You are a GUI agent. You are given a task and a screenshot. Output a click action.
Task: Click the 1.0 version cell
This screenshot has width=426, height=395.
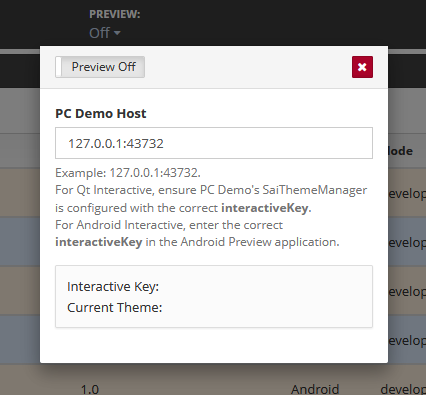[90, 389]
